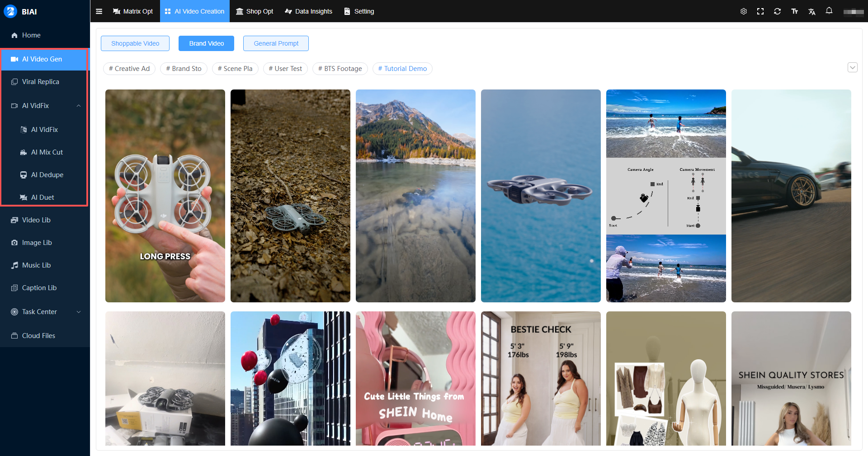
Task: Open AI VidFix submenu item
Action: pyautogui.click(x=45, y=130)
